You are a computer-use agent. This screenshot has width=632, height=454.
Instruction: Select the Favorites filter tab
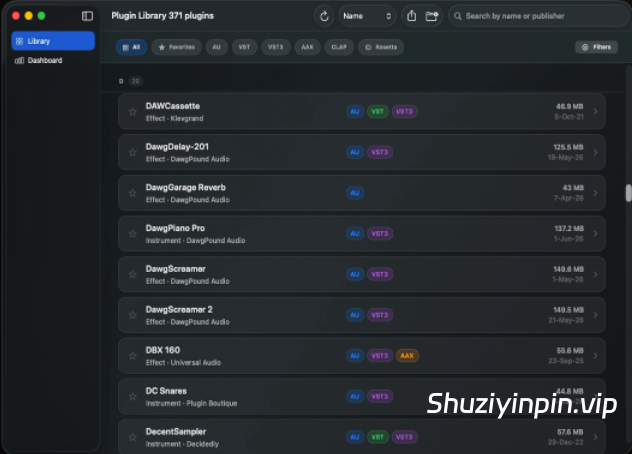177,47
